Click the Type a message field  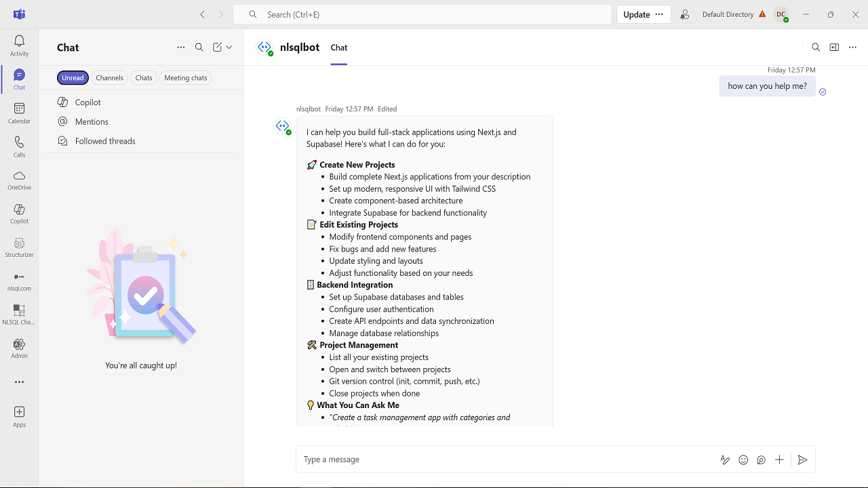(x=509, y=460)
